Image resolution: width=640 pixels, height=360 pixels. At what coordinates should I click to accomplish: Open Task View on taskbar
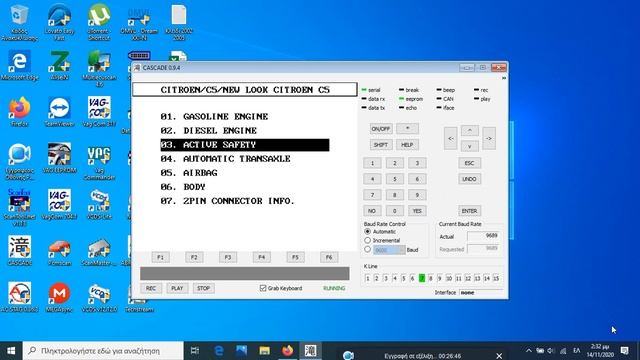[x=195, y=351]
